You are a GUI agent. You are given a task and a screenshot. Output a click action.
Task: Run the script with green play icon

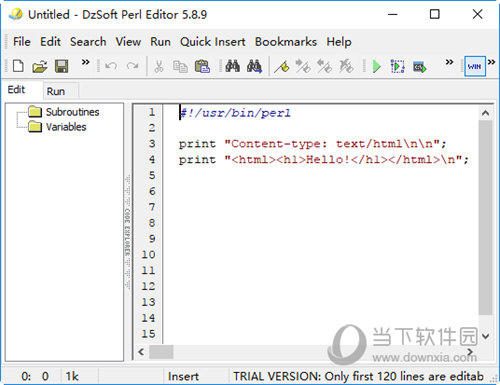[377, 66]
